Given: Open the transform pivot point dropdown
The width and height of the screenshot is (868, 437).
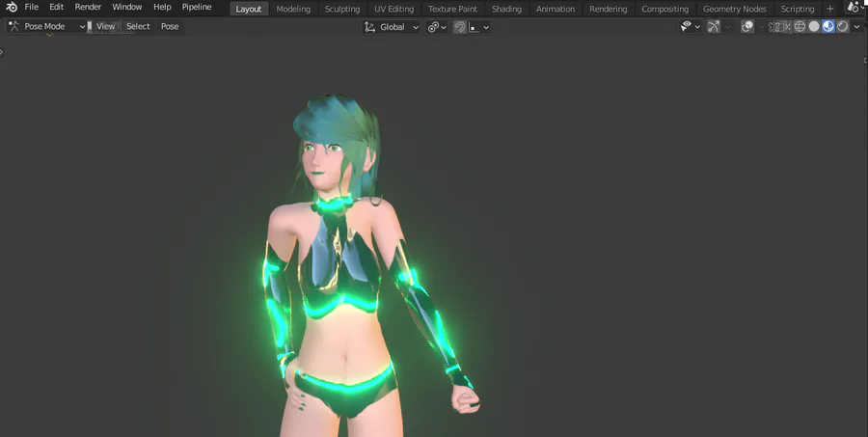Looking at the screenshot, I should point(437,27).
